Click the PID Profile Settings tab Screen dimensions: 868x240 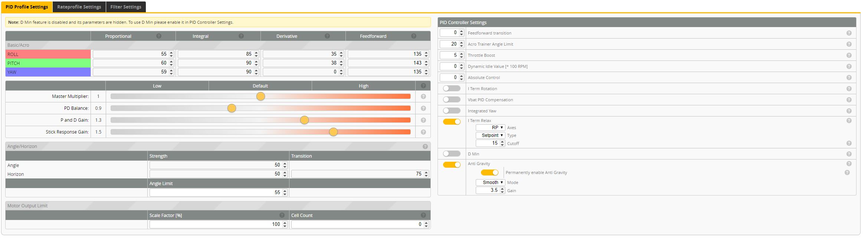(x=27, y=7)
